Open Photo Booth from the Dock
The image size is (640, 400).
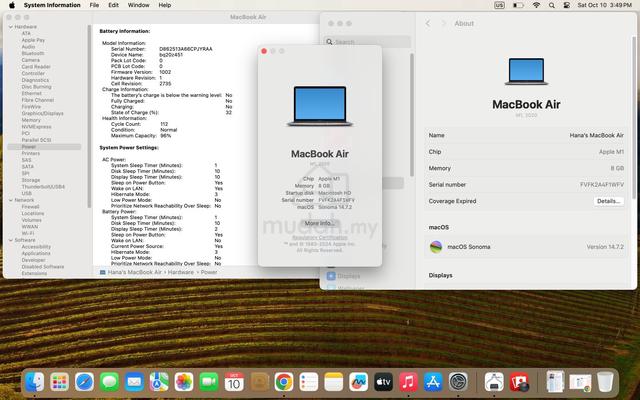(x=519, y=382)
